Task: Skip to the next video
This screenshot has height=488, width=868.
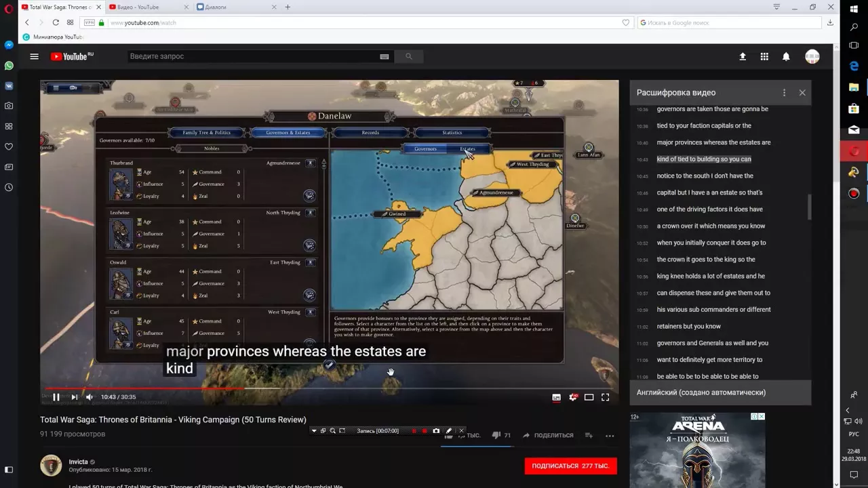Action: pos(74,397)
